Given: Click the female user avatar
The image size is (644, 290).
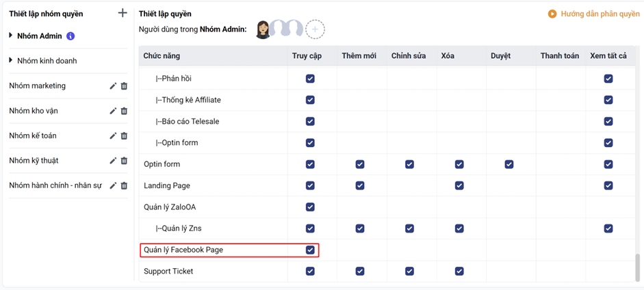Looking at the screenshot, I should pos(263,29).
